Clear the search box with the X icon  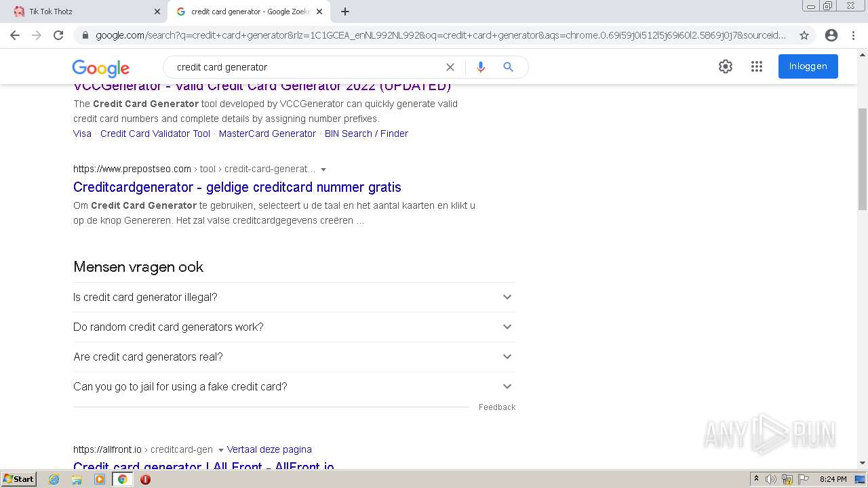450,67
